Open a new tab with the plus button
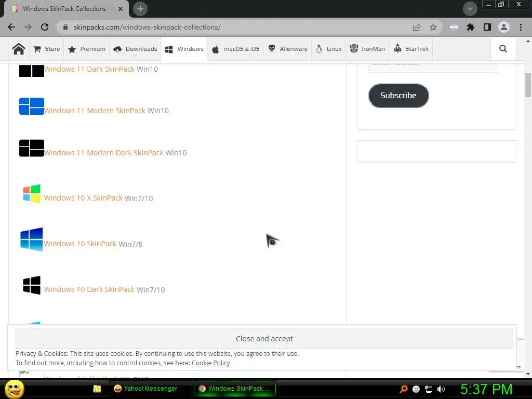The height and width of the screenshot is (399, 532). click(140, 9)
